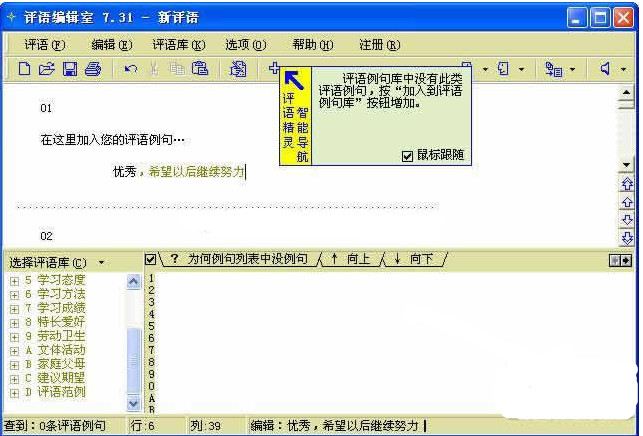Click the 为何例句列表中没例句 tab
This screenshot has height=436, width=643.
(x=239, y=259)
